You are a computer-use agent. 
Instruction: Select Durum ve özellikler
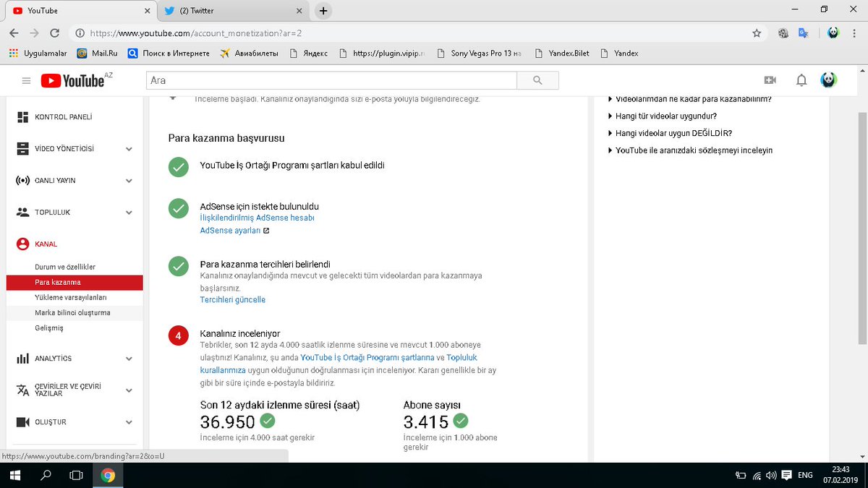pyautogui.click(x=65, y=267)
